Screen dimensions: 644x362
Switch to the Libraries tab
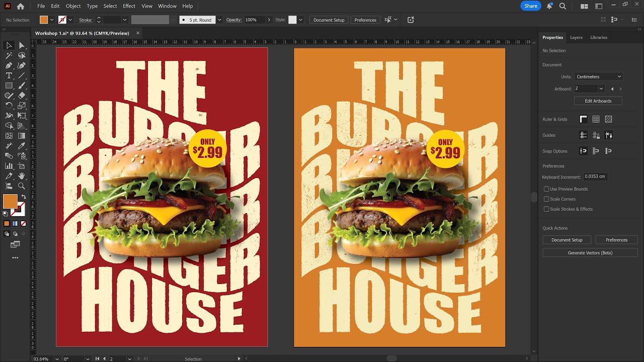point(599,37)
